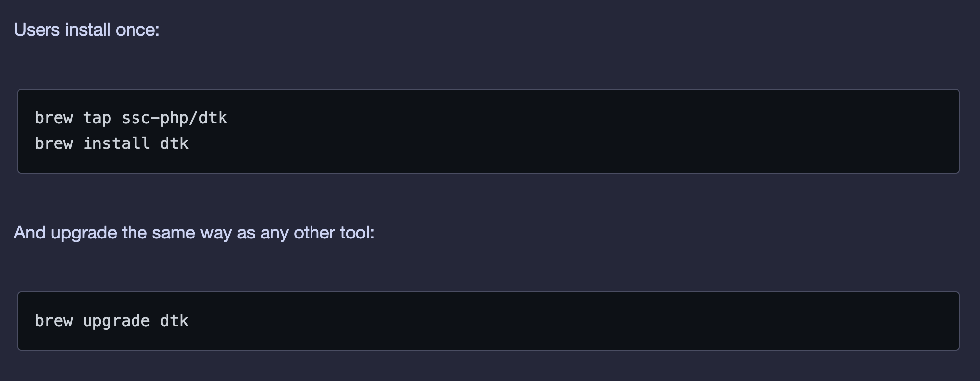Image resolution: width=980 pixels, height=381 pixels.
Task: Click 'brew' at the start of the tap command
Action: [53, 118]
